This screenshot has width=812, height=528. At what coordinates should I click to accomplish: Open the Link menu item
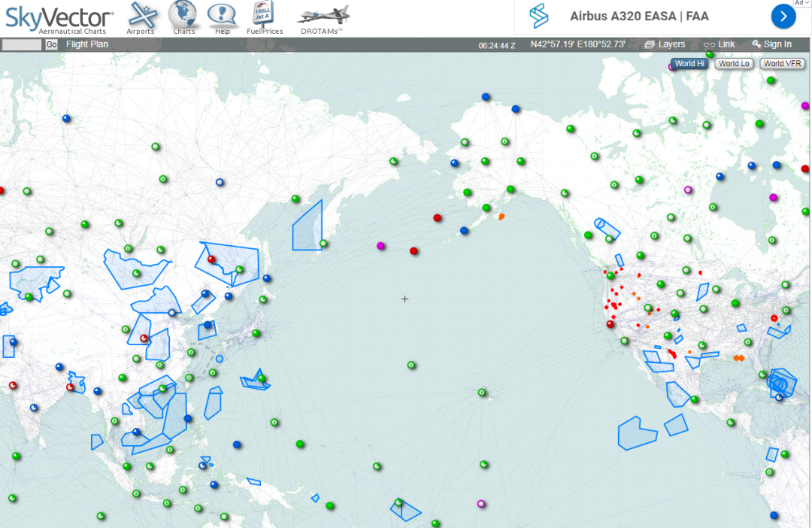(x=720, y=44)
